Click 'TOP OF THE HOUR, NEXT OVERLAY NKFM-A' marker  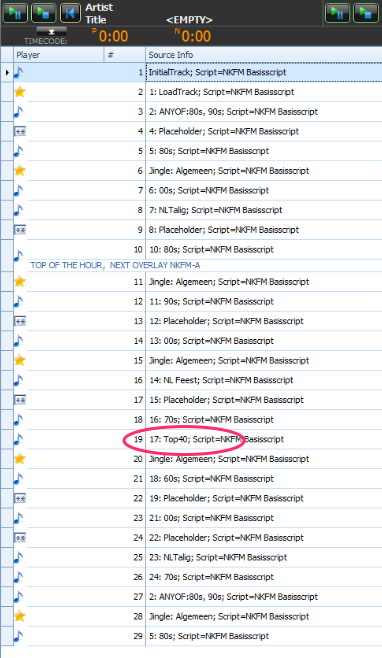coord(115,265)
